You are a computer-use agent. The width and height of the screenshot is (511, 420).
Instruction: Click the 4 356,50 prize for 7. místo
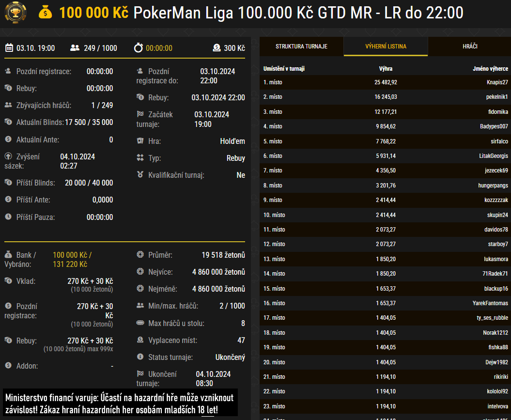(386, 171)
